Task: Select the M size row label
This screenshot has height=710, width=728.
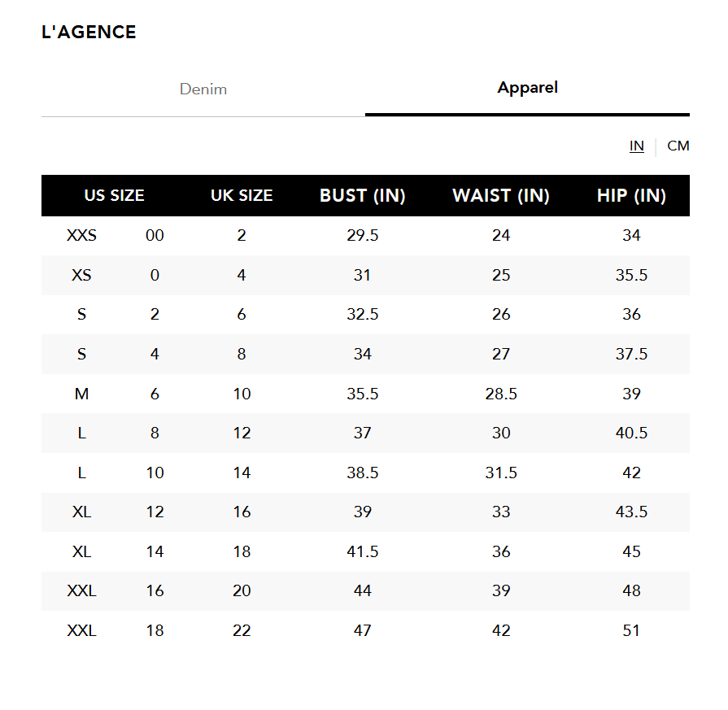Action: pos(81,394)
